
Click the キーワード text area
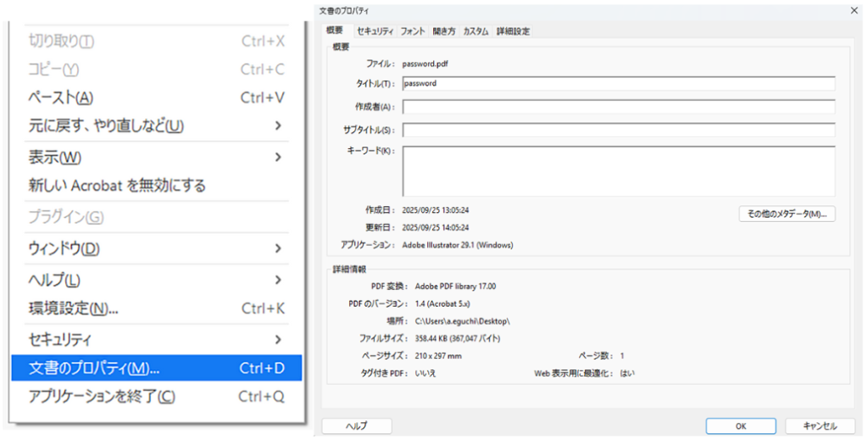pos(619,170)
